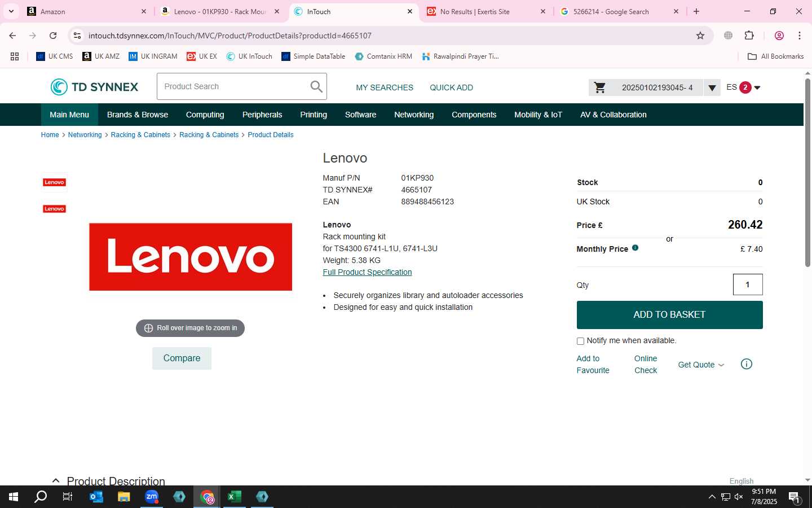Reload the page with the refresh icon
This screenshot has height=508, width=812.
(x=53, y=36)
